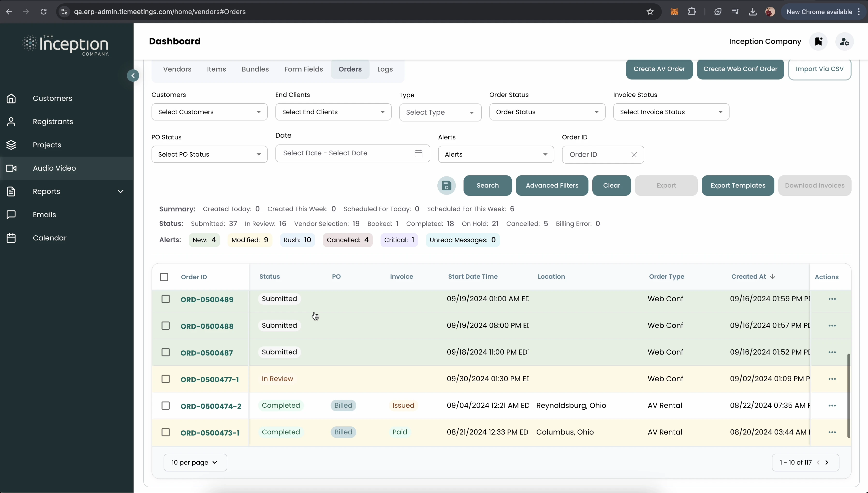Check the box for ORD-0500473-1
The height and width of the screenshot is (493, 868).
tap(166, 432)
